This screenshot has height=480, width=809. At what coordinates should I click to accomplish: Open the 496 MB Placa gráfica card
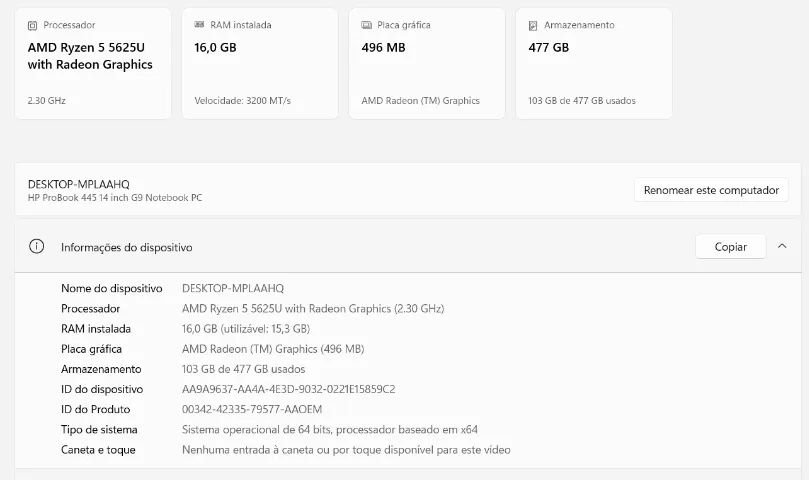tap(427, 63)
